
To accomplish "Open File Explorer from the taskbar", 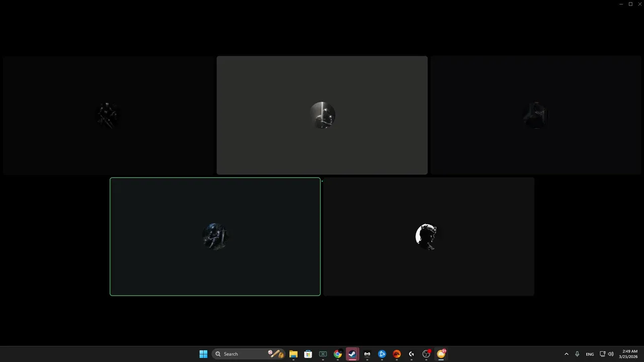I will pos(293,354).
